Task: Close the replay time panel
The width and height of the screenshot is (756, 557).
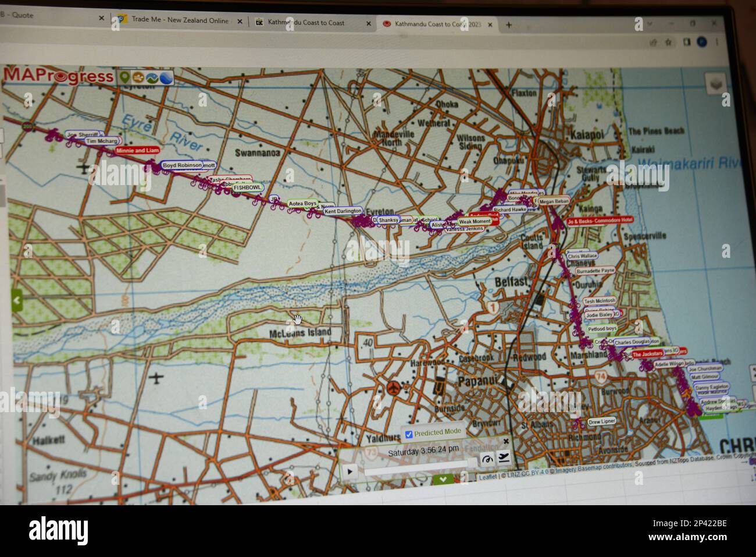Action: pos(506,442)
